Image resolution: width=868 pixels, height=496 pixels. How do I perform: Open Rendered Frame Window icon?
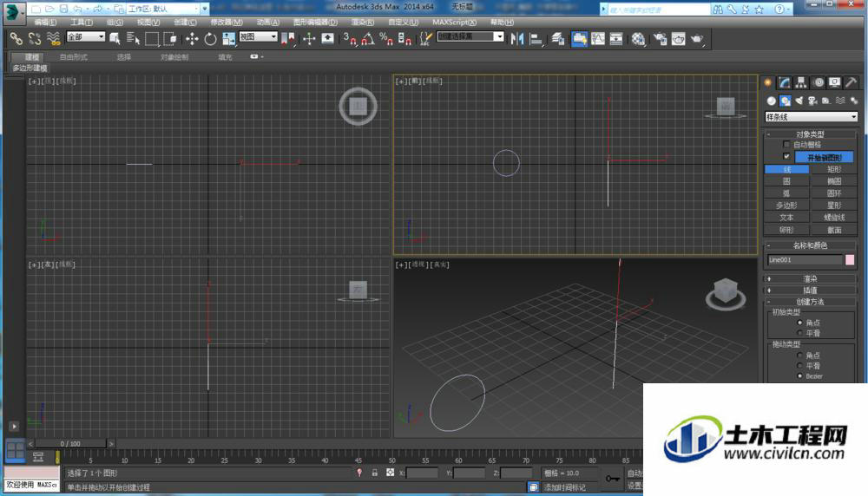tap(678, 38)
